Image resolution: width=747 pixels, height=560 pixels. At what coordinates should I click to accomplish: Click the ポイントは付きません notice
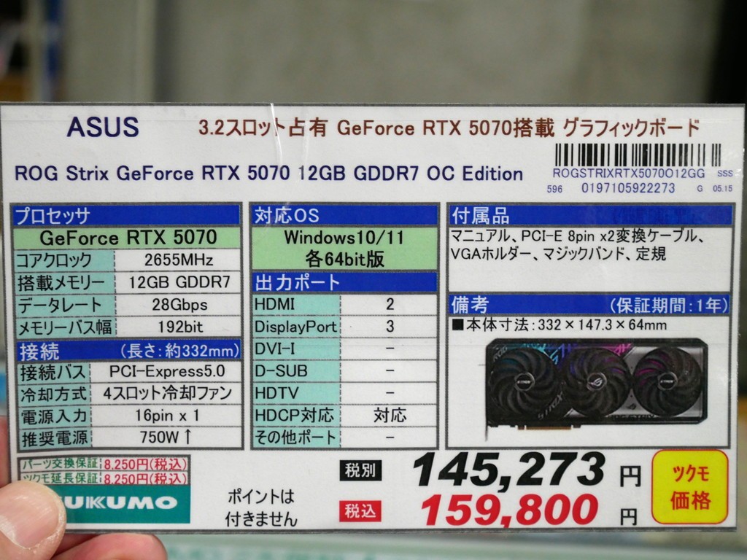[261, 507]
